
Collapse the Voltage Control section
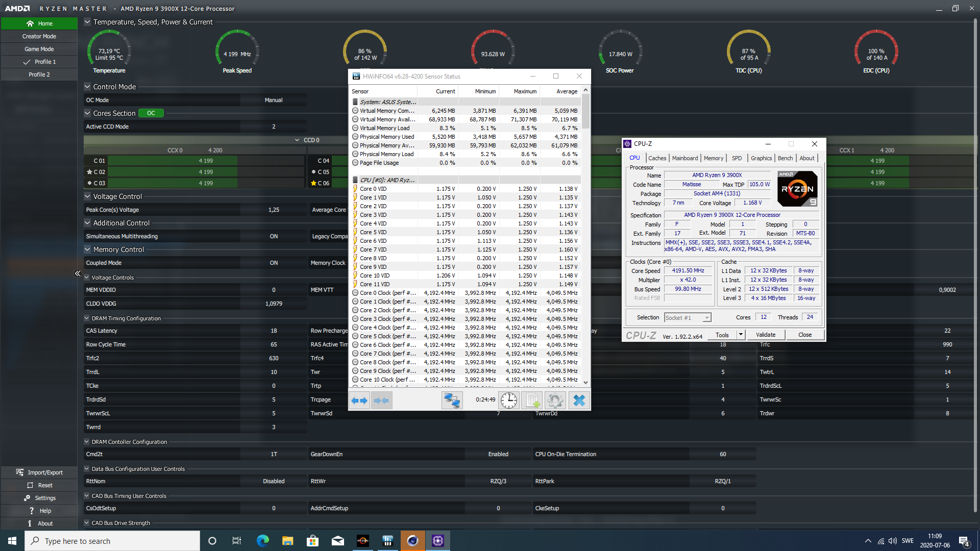pyautogui.click(x=87, y=196)
